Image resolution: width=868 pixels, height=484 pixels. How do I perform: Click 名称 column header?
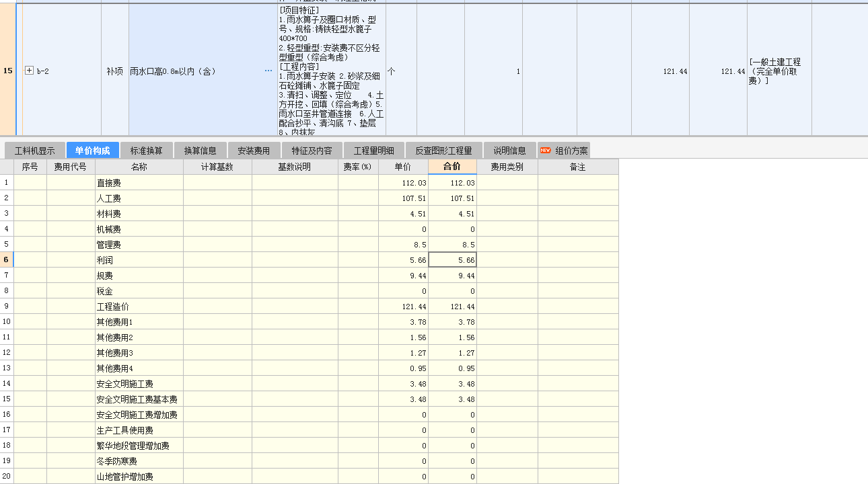click(x=139, y=167)
